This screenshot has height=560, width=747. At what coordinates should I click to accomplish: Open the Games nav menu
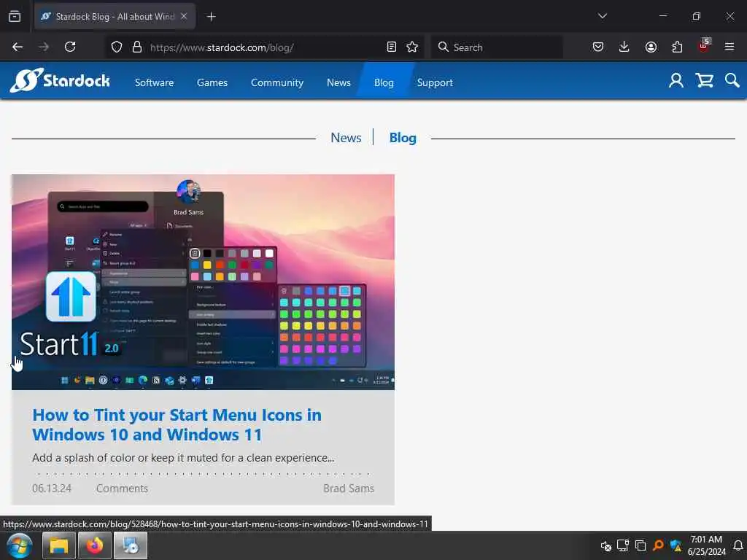click(x=212, y=82)
